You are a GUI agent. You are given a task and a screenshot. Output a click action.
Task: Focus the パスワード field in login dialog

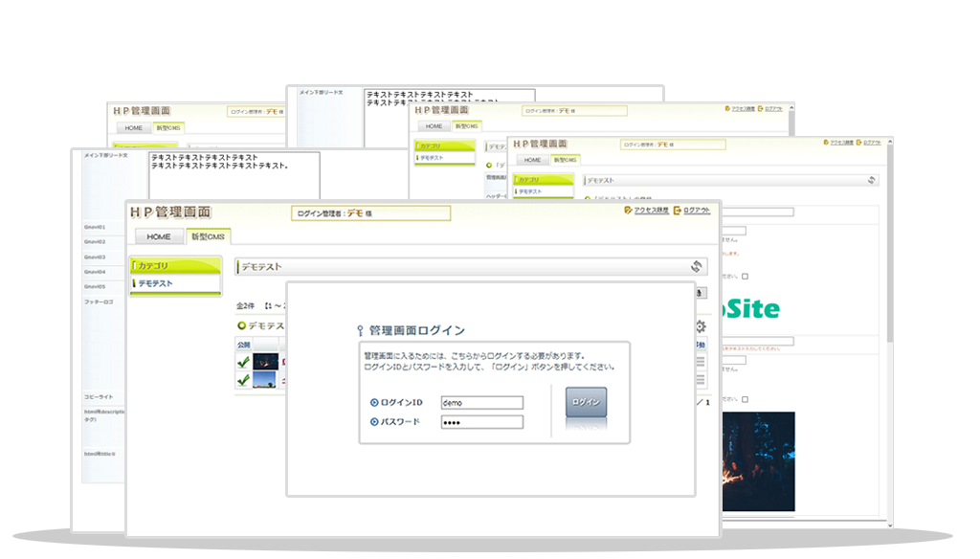tap(482, 422)
